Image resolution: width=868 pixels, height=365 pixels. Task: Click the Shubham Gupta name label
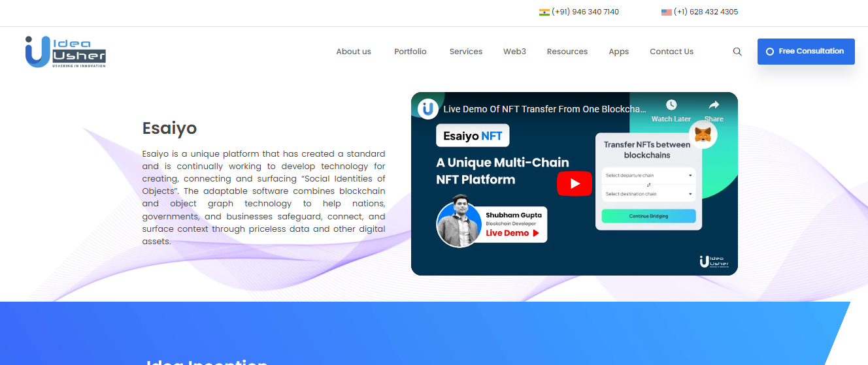pos(513,215)
